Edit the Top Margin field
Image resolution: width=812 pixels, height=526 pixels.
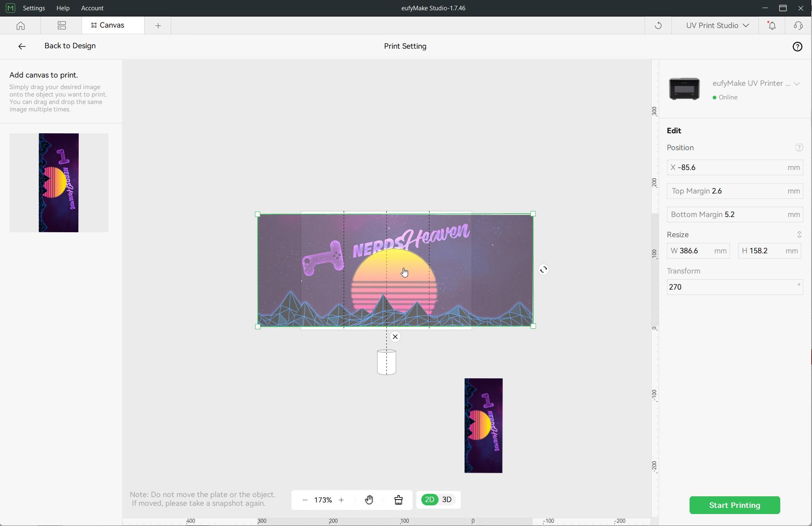pyautogui.click(x=735, y=191)
